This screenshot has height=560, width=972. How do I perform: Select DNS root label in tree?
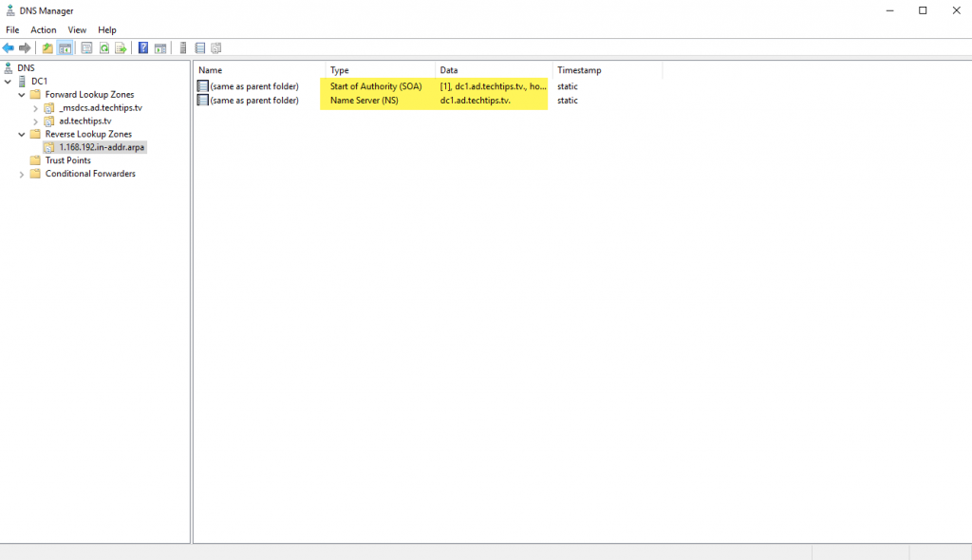coord(26,67)
